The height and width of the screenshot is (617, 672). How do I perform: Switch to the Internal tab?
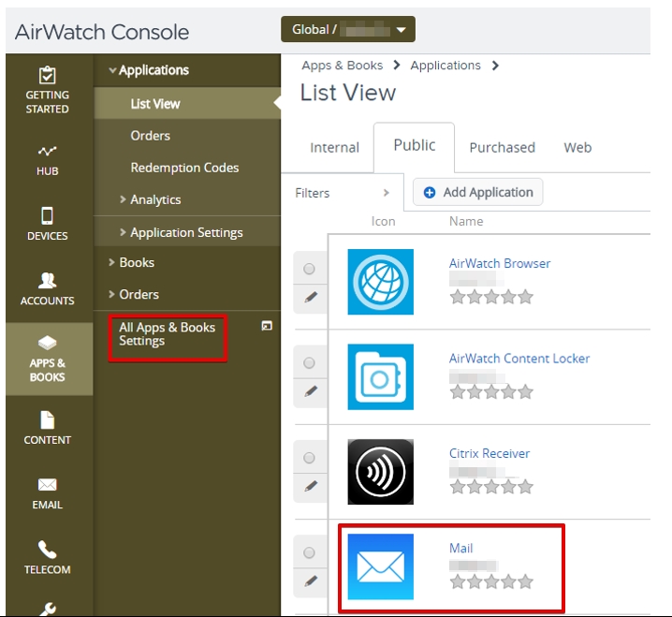[334, 148]
